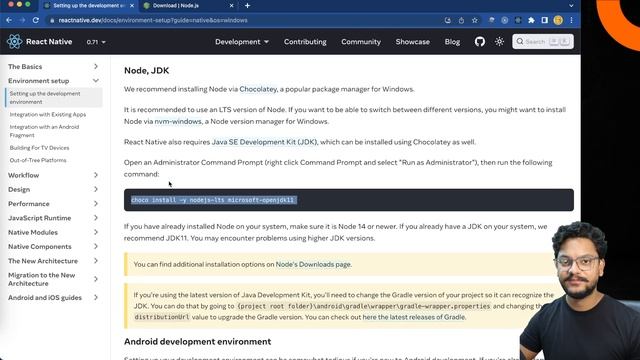Image resolution: width=640 pixels, height=360 pixels.
Task: Expand the Performance sidebar section
Action: tap(53, 204)
